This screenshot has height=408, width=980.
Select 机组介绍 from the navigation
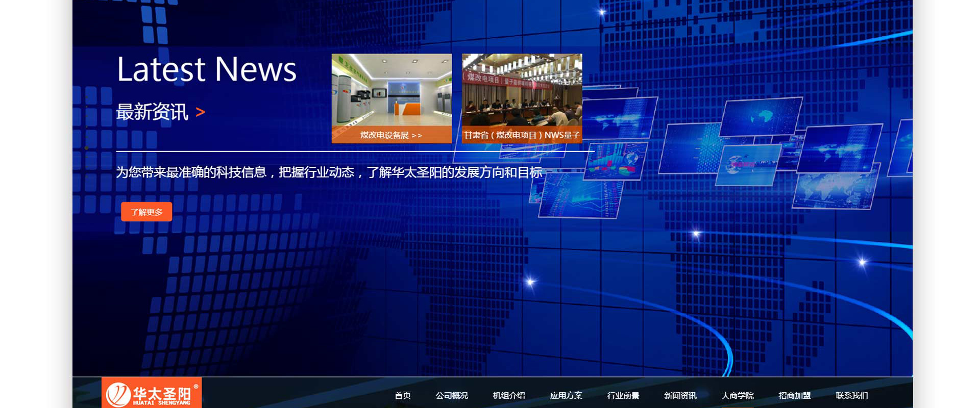[x=509, y=395]
